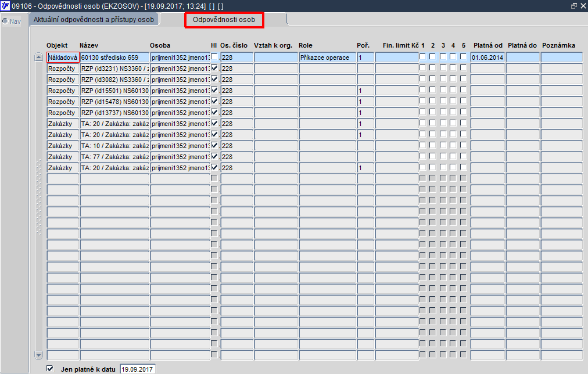Viewport: 588px width, 374px height.
Task: Toggle Hl checkbox for RZP (id13737) row
Action: [214, 112]
